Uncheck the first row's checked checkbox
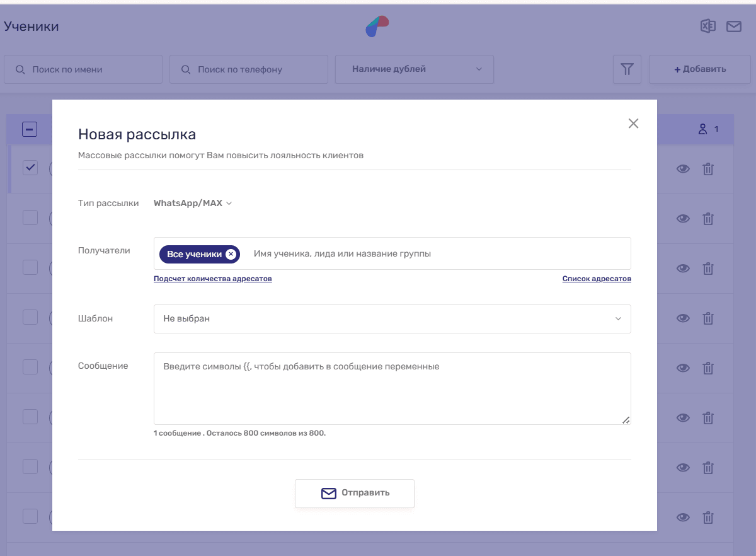This screenshot has width=756, height=556. [30, 168]
